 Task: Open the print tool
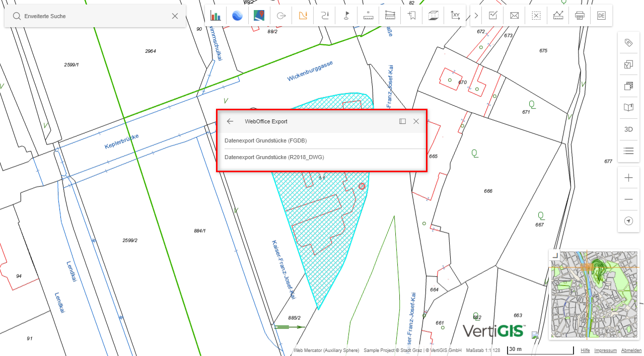[579, 15]
